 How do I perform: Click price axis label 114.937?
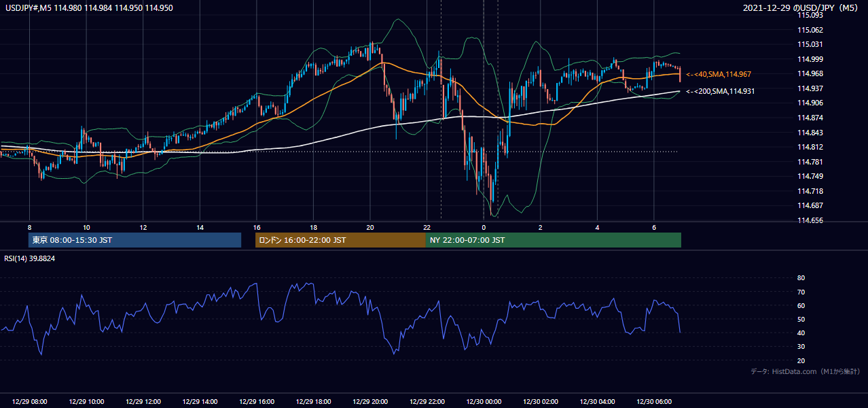point(810,88)
